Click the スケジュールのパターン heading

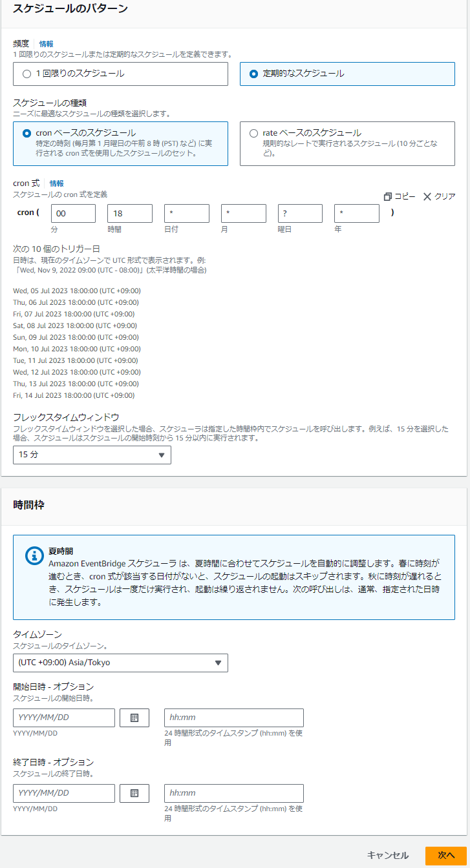pyautogui.click(x=70, y=9)
